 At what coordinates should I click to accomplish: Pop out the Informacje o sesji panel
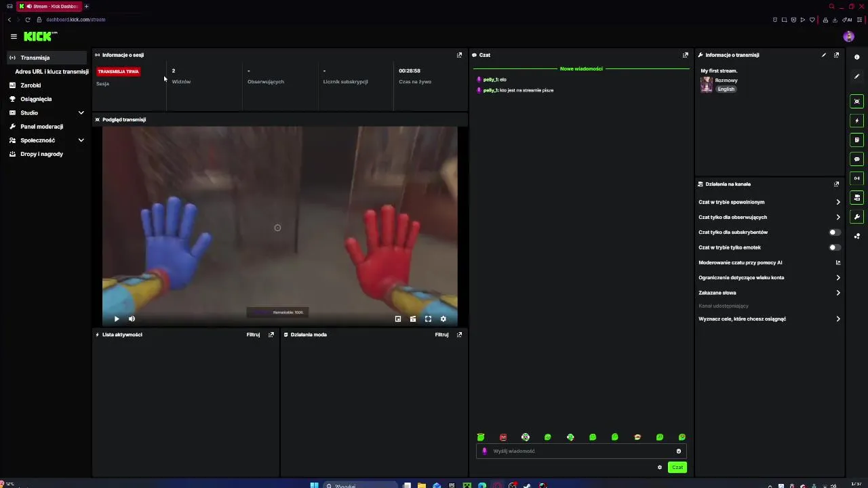459,55
